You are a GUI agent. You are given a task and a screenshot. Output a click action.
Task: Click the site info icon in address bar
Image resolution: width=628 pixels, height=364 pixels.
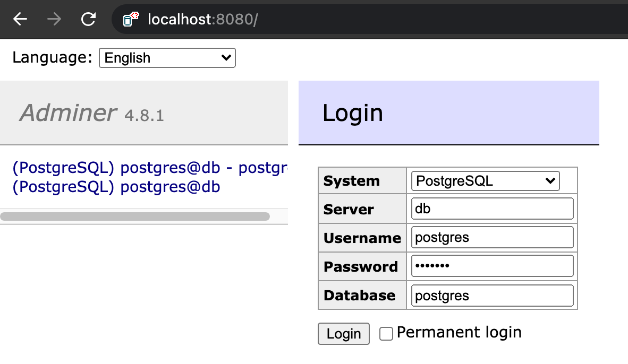131,19
